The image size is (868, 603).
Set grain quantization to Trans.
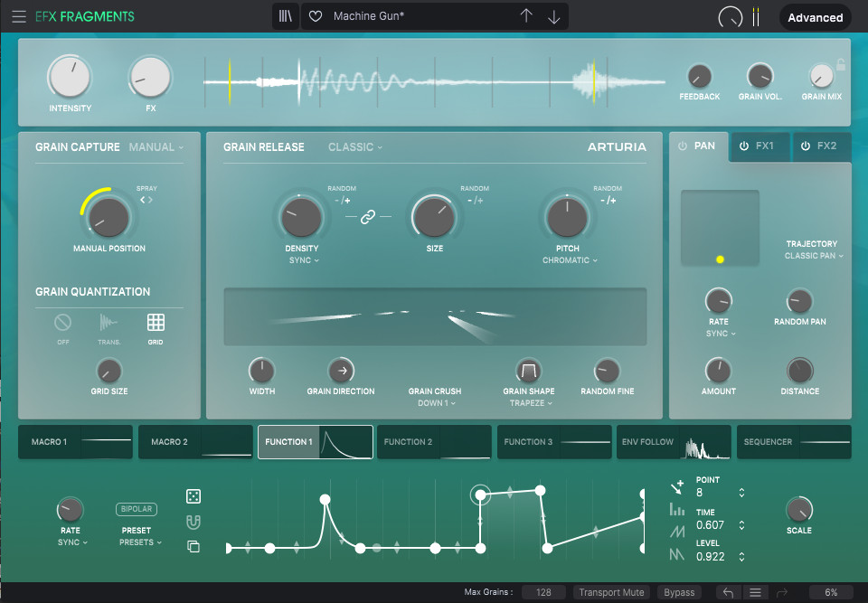click(109, 329)
